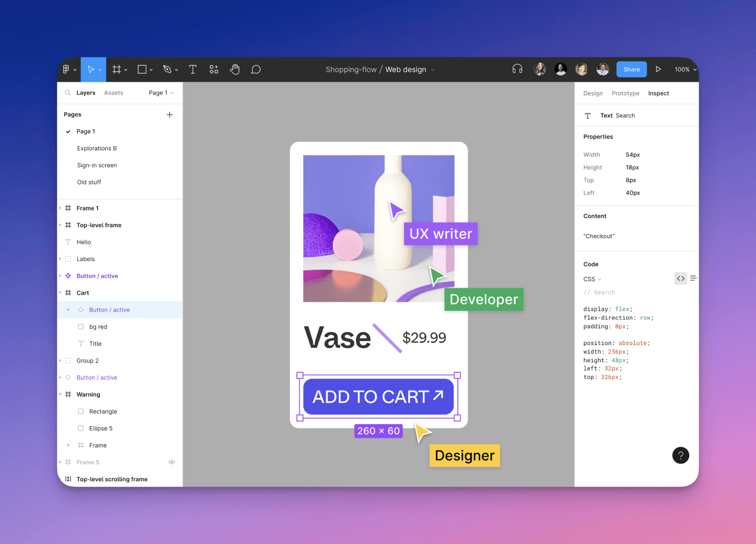Select the Hand tool
Viewport: 756px width, 544px height.
click(x=235, y=69)
